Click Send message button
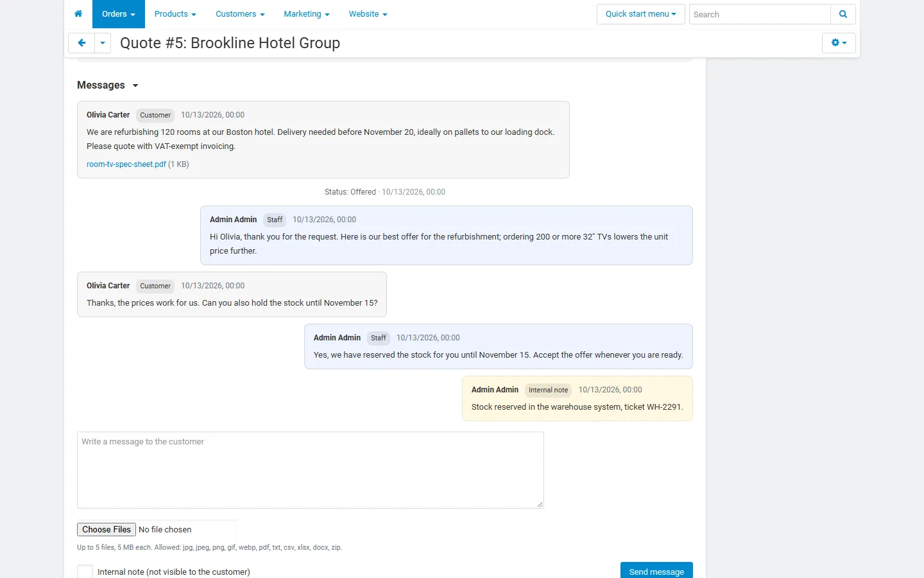Viewport: 924px width, 578px height. [656, 571]
